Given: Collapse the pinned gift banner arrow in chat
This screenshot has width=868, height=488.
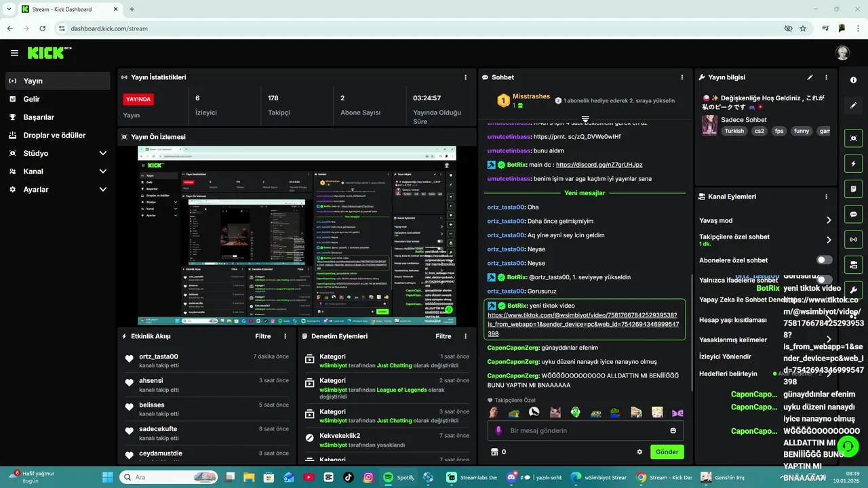Looking at the screenshot, I should coord(585,119).
